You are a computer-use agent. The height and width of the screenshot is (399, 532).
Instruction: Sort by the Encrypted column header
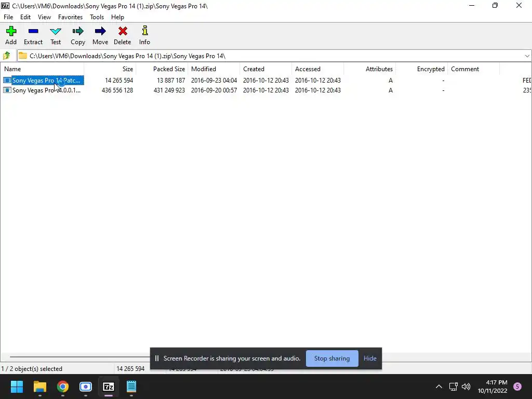(x=421, y=69)
